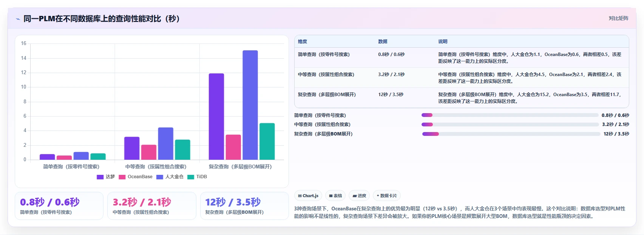This screenshot has width=644, height=235.
Task: Select the 数据卡片 chip
Action: [x=387, y=196]
